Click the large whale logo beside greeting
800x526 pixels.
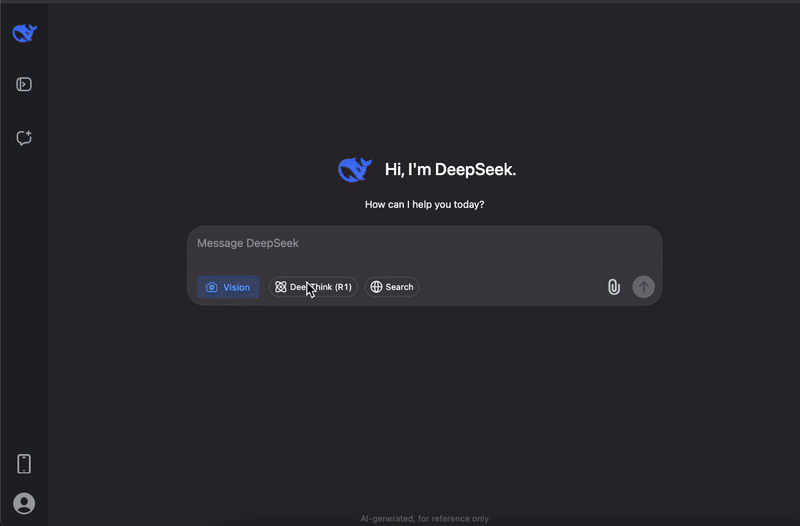pos(355,169)
